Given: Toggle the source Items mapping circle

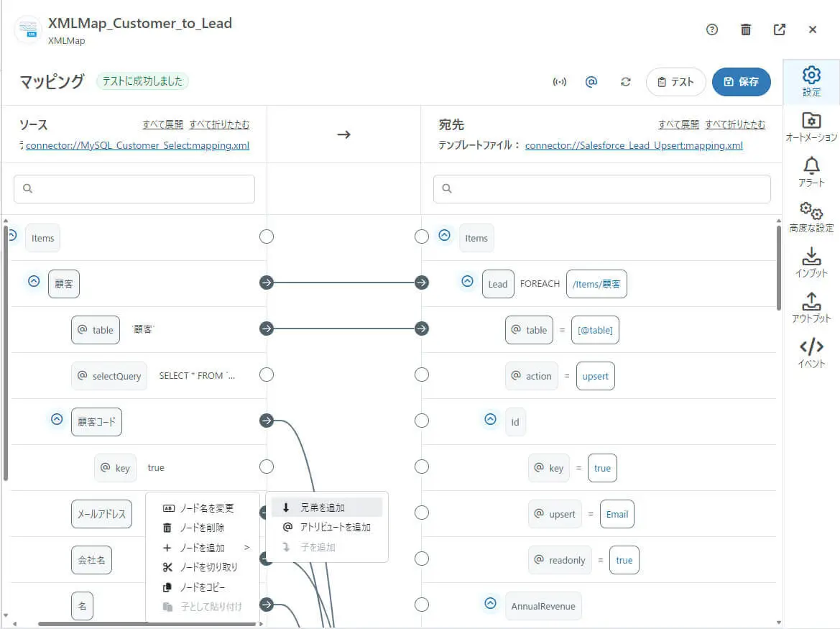Looking at the screenshot, I should click(267, 237).
